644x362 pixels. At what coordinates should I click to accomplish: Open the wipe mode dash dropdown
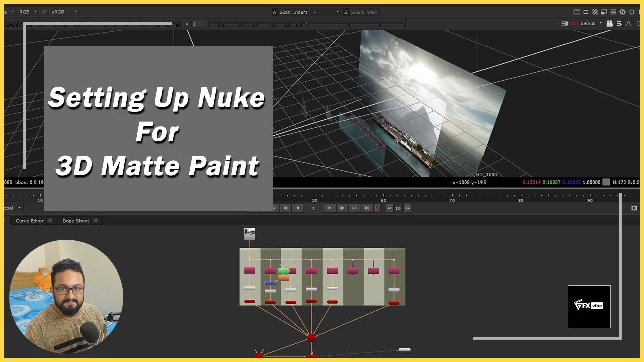326,12
